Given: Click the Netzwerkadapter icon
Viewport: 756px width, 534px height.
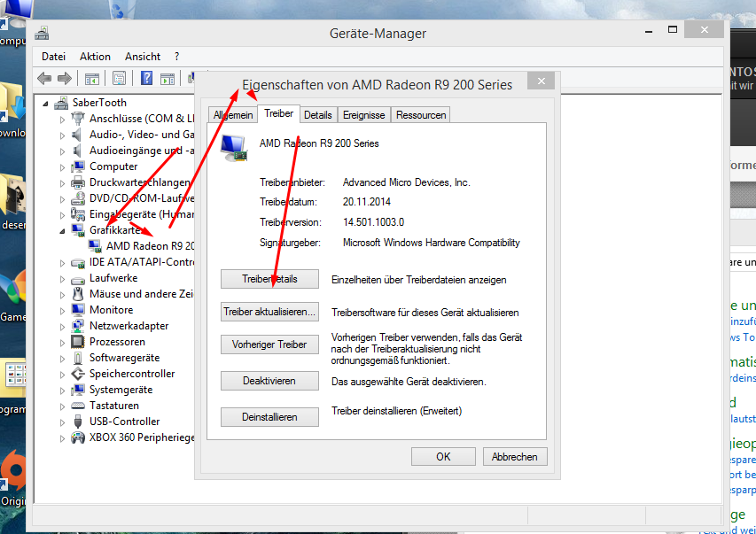Looking at the screenshot, I should [x=78, y=326].
